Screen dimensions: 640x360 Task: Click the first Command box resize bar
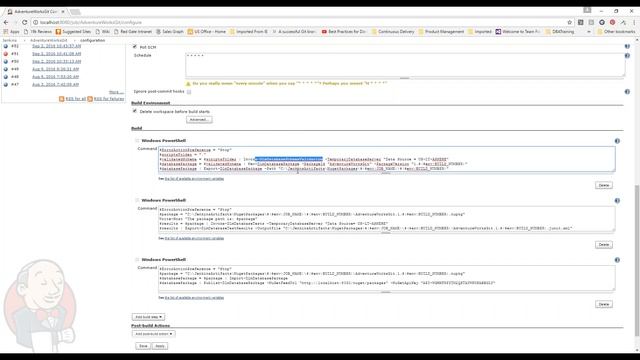coord(386,173)
